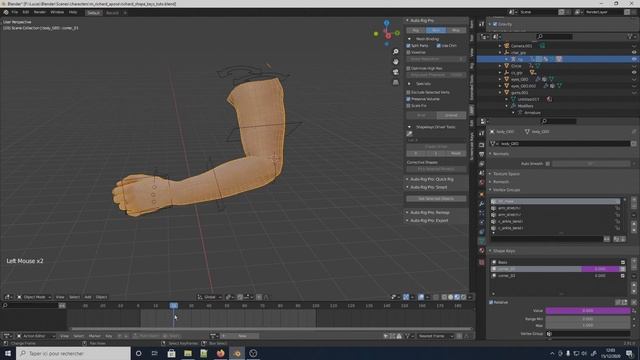
Task: Enable Exclude Selected Verts checkbox
Action: (409, 92)
